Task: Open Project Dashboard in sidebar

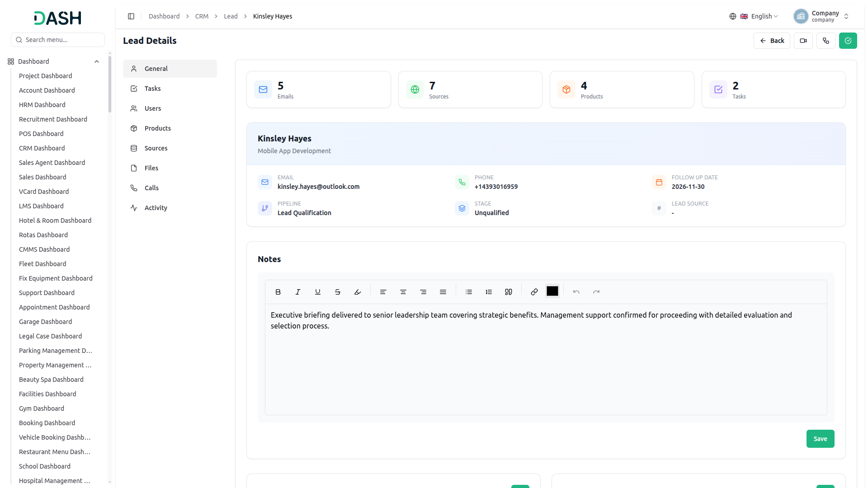Action: click(x=46, y=76)
